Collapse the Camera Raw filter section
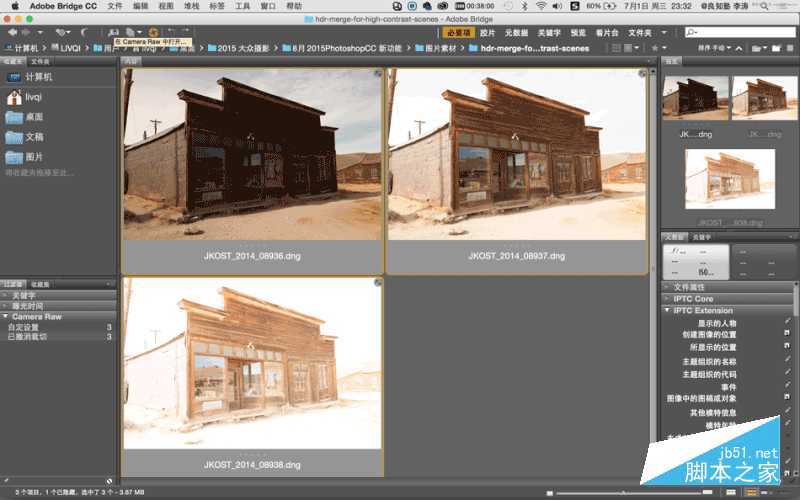 point(8,316)
